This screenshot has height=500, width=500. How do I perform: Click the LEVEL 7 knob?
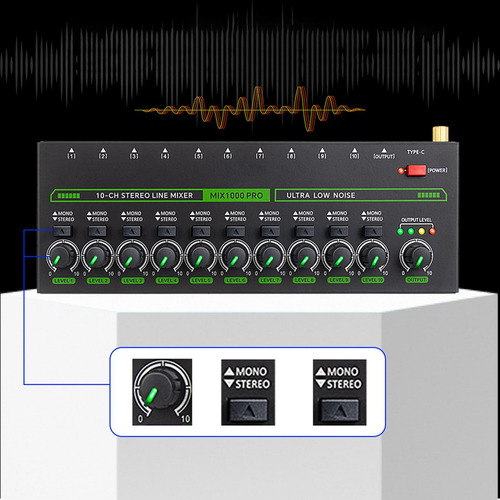point(270,256)
